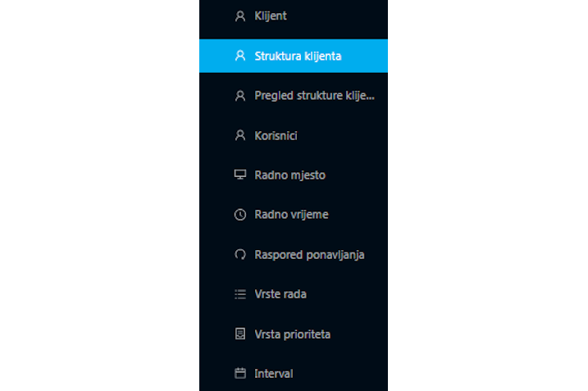Click the user icon next to Struktura klijenta
This screenshot has width=588, height=391.
click(240, 56)
